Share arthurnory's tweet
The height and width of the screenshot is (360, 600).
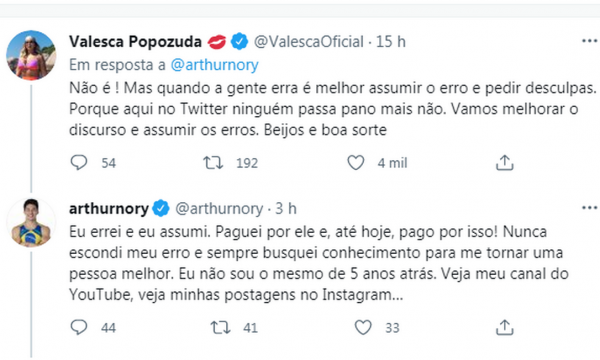coord(504,327)
